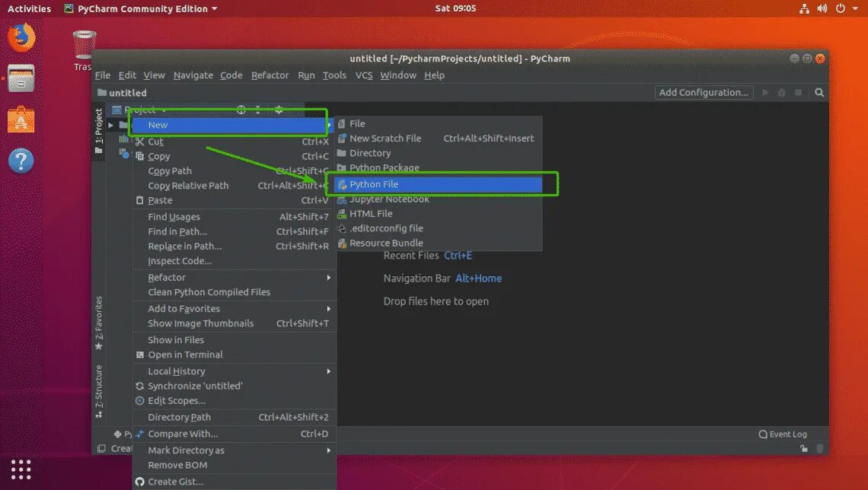Image resolution: width=868 pixels, height=490 pixels.
Task: Toggle the 1: Project tool window tab
Action: pyautogui.click(x=98, y=132)
